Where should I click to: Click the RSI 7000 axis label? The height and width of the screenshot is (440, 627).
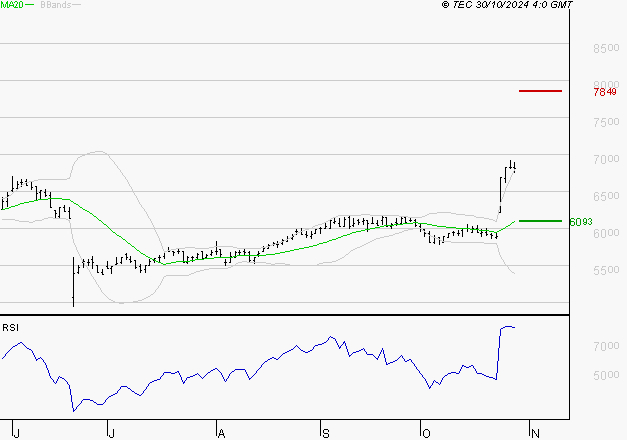tap(606, 346)
